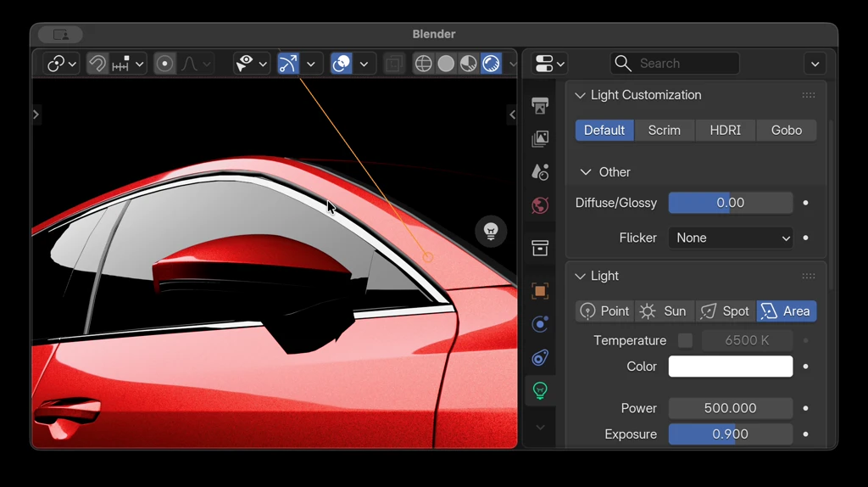
Task: Set light type to Spot
Action: coord(726,311)
